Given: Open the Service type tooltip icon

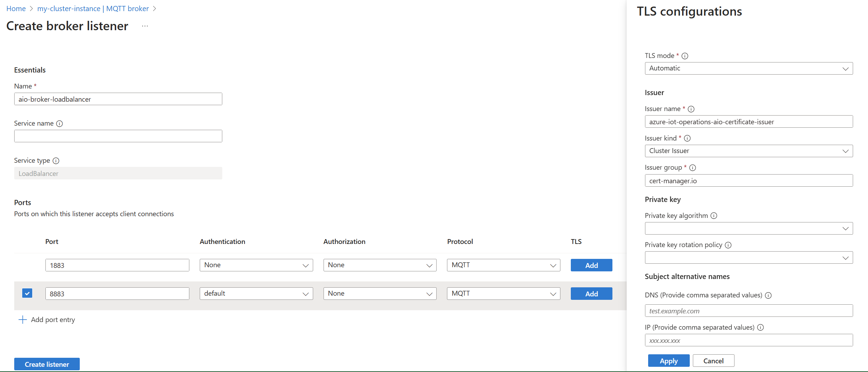Looking at the screenshot, I should (x=56, y=161).
